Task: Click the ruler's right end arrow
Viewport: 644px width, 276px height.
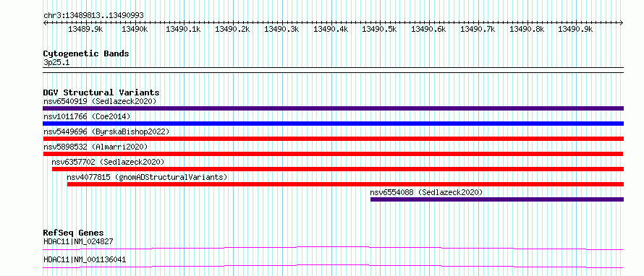Action: (x=622, y=23)
